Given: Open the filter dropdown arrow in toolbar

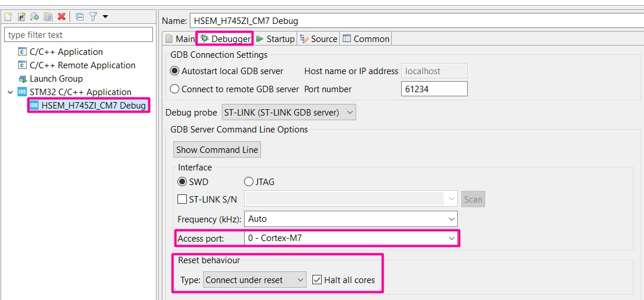Looking at the screenshot, I should pyautogui.click(x=105, y=17).
